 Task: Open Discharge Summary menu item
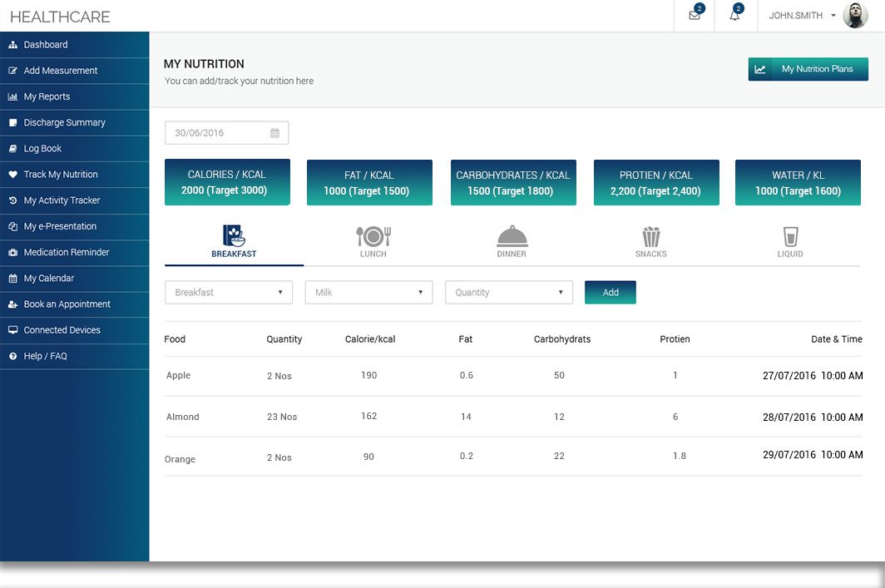[x=75, y=122]
